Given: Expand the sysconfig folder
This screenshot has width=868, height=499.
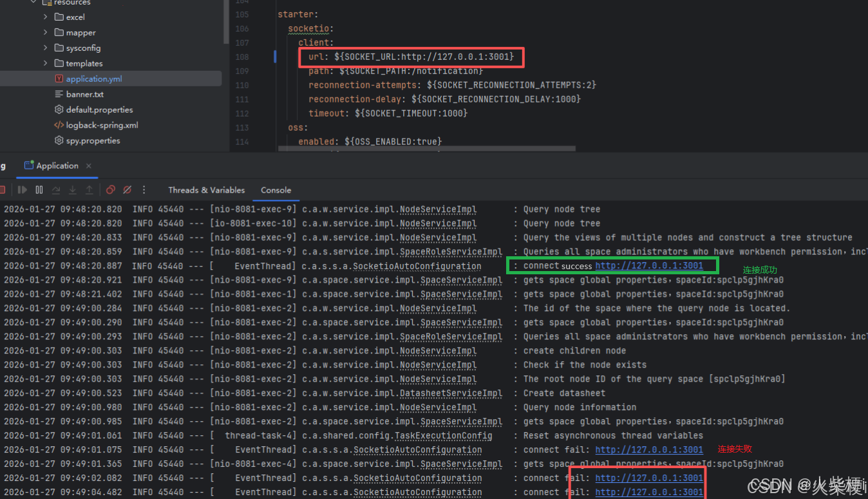Looking at the screenshot, I should click(x=45, y=48).
